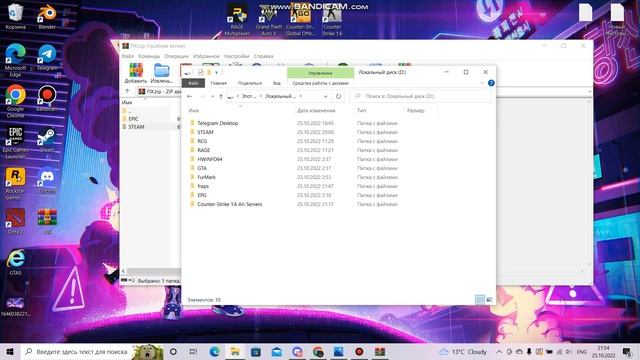Open the recent locations dropdown arrow
640x360 pixels.
pyautogui.click(x=212, y=96)
